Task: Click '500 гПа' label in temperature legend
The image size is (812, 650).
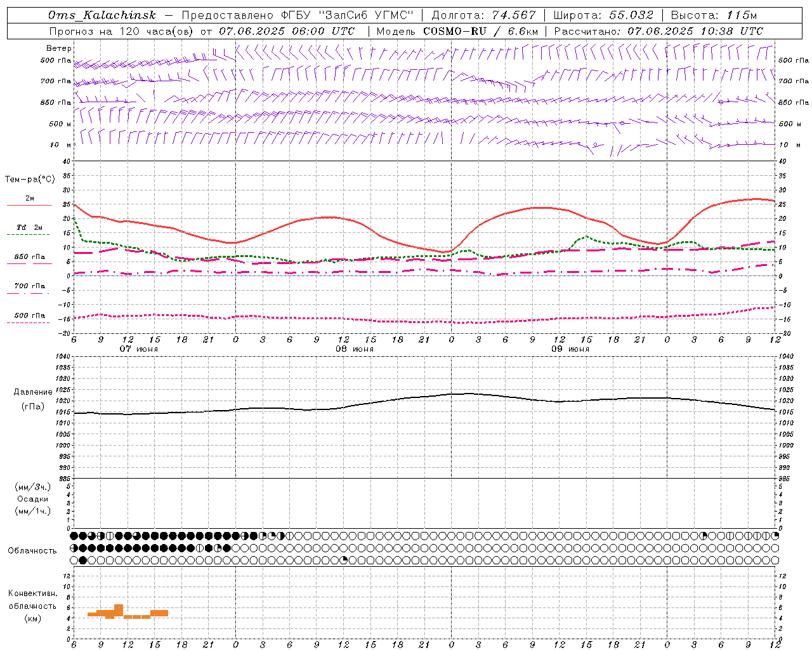Action: [x=30, y=315]
